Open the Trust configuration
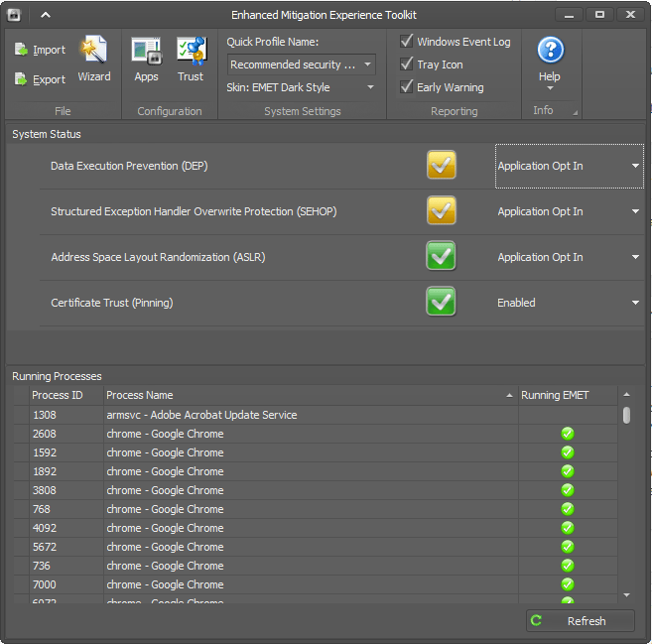The width and height of the screenshot is (652, 644). click(191, 58)
